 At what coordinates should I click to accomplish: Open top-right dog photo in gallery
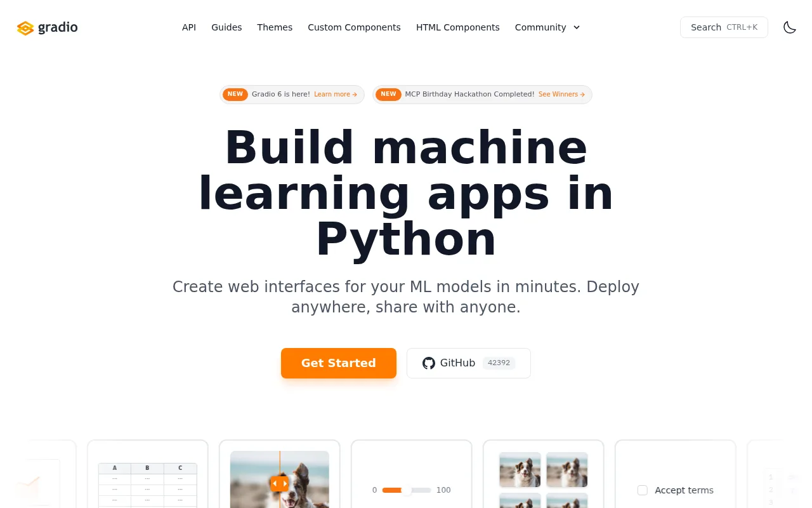(567, 470)
